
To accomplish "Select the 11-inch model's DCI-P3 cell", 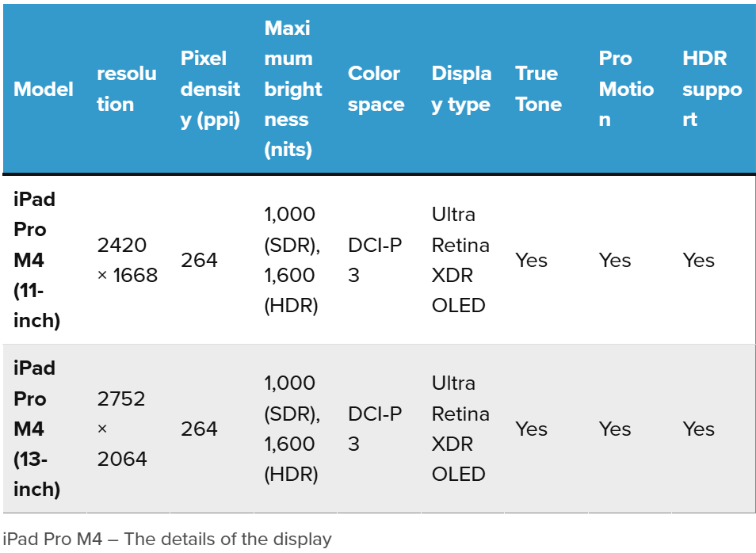I will (375, 260).
